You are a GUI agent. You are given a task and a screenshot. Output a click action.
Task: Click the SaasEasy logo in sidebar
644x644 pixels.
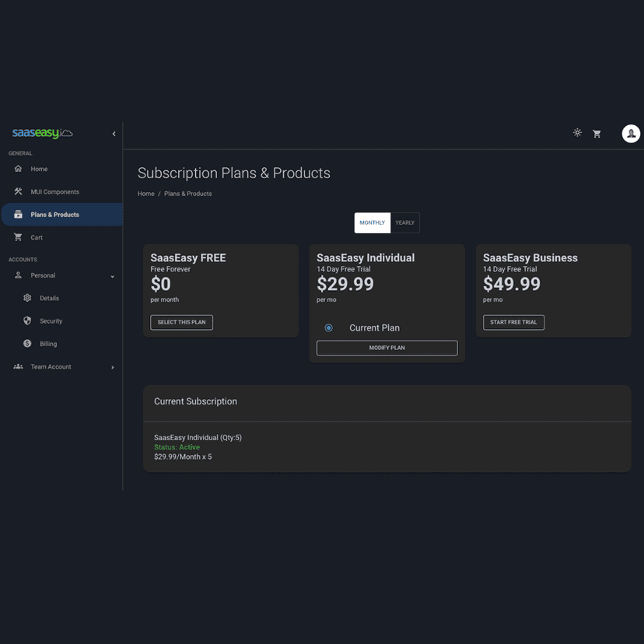tap(42, 134)
